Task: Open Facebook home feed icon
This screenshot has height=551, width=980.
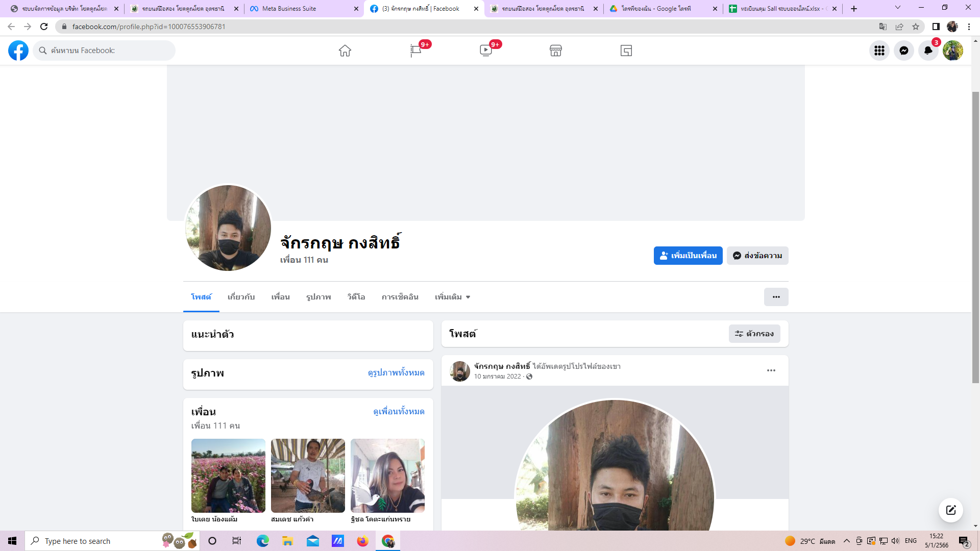Action: tap(345, 51)
